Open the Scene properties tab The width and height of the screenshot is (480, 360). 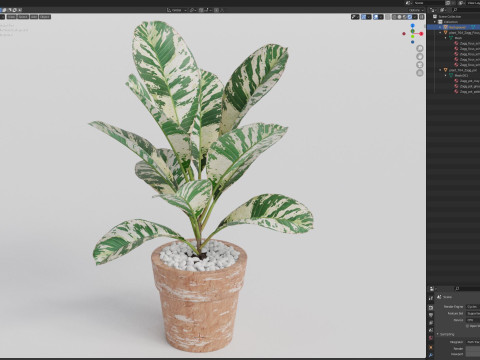pos(431,330)
